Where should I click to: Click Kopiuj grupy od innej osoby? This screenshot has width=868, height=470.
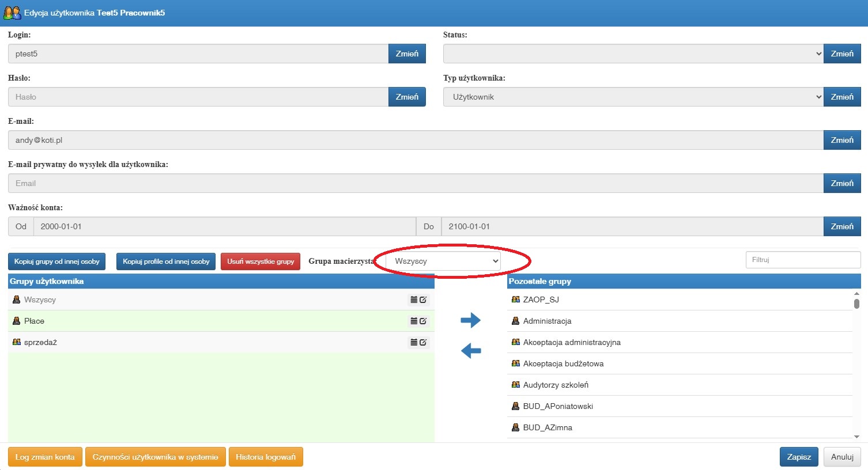57,261
